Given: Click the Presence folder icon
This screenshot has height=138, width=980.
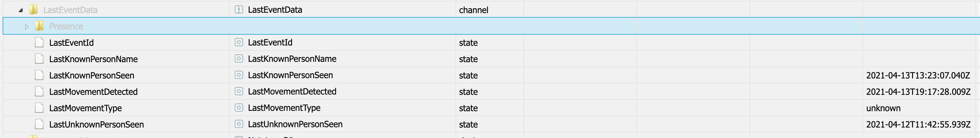Looking at the screenshot, I should click(39, 26).
